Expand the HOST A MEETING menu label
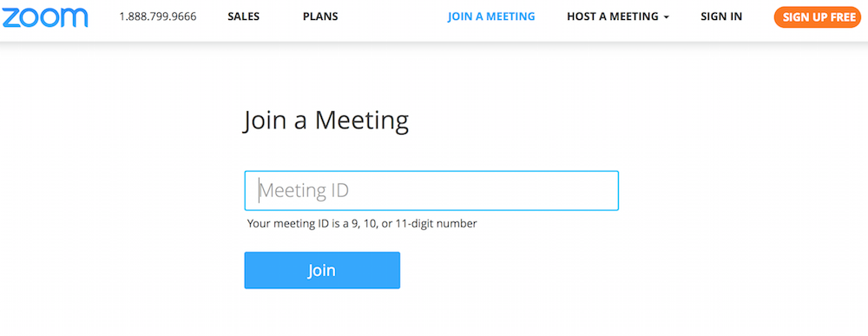Image resolution: width=868 pixels, height=336 pixels. [612, 16]
